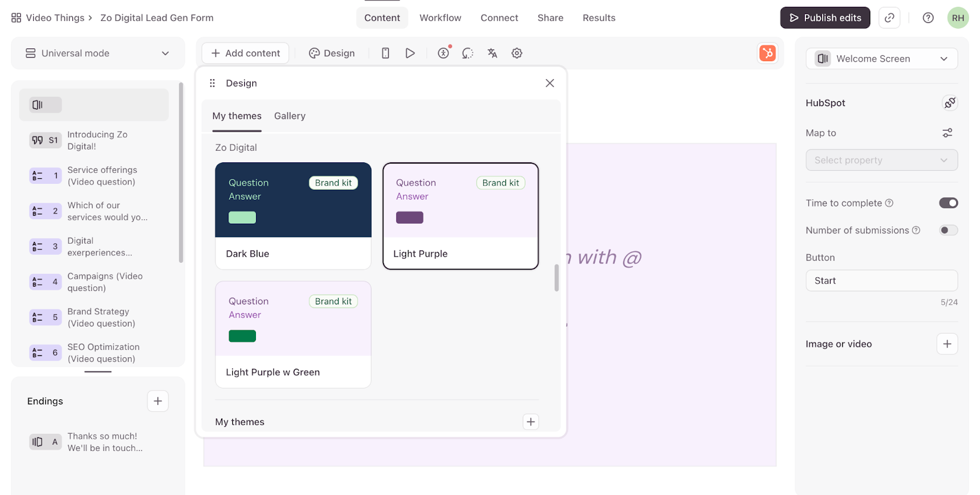Add a new theme under My themes
The width and height of the screenshot is (980, 495).
(531, 421)
